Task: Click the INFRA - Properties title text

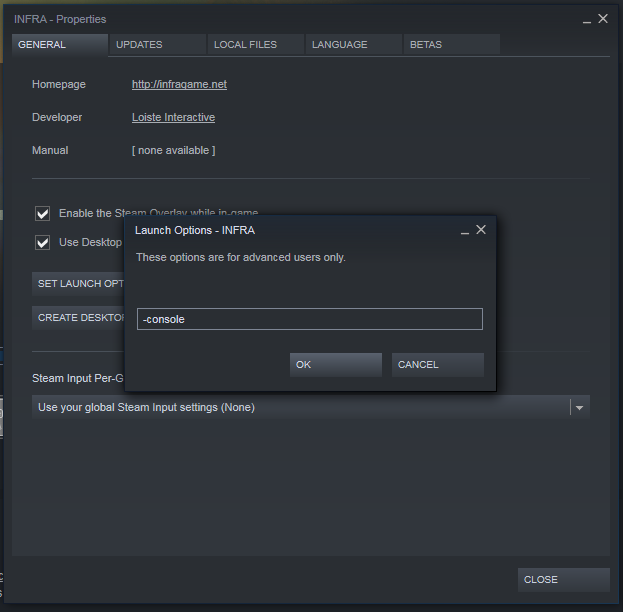Action: (60, 19)
